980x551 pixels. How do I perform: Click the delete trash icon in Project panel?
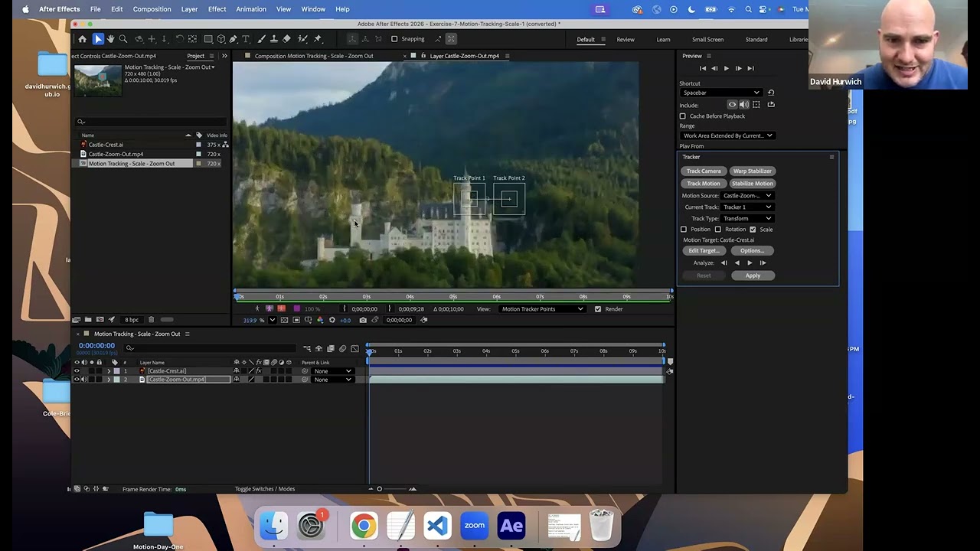click(x=151, y=319)
